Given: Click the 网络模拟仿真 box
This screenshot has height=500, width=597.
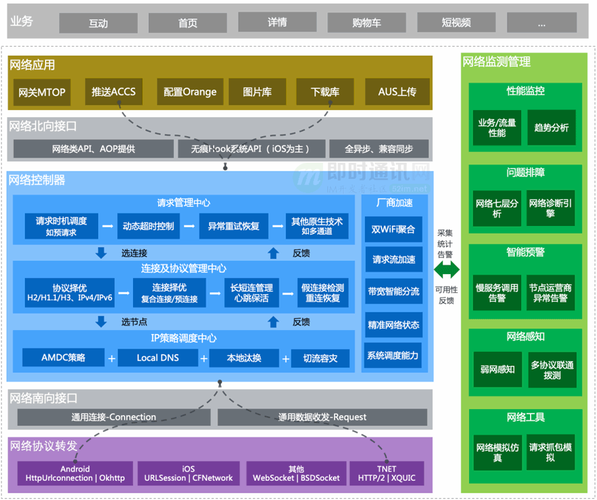Looking at the screenshot, I should (x=498, y=452).
